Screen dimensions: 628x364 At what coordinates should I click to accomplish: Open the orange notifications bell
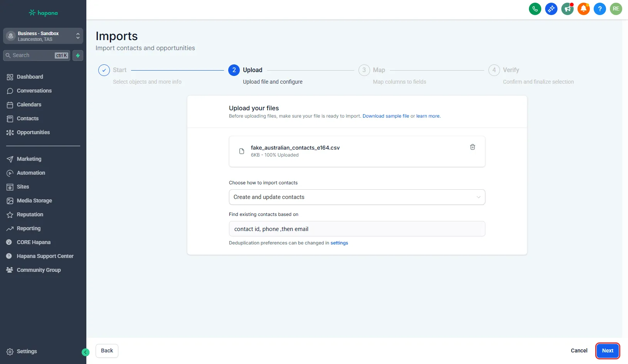(584, 9)
